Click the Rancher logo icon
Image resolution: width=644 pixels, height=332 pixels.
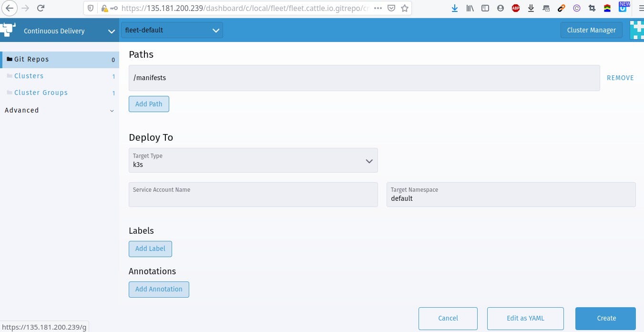tap(8, 30)
